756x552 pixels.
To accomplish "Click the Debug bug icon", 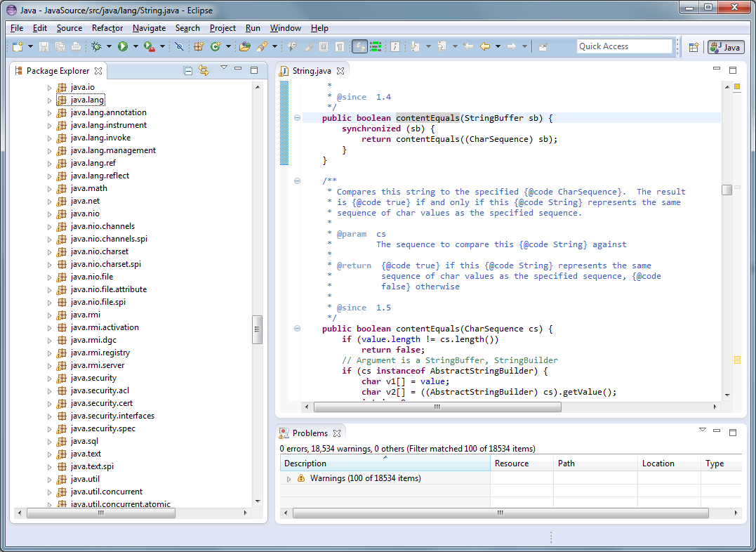I will (96, 46).
